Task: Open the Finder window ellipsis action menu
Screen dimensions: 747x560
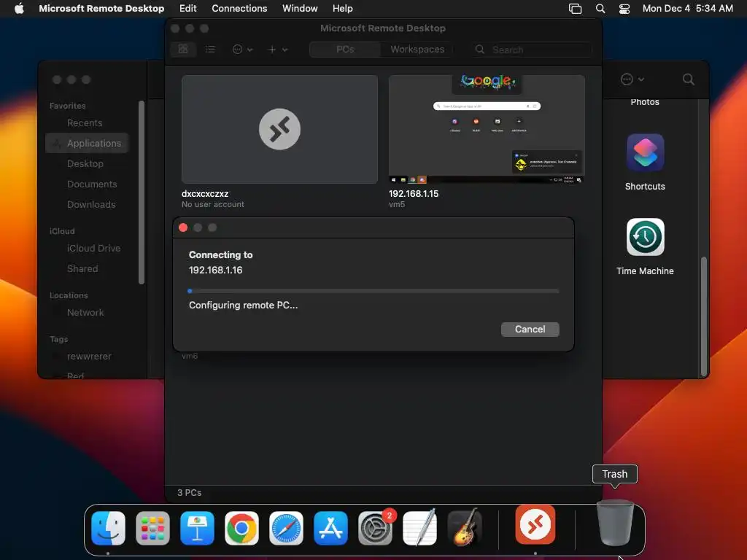Action: pos(632,79)
